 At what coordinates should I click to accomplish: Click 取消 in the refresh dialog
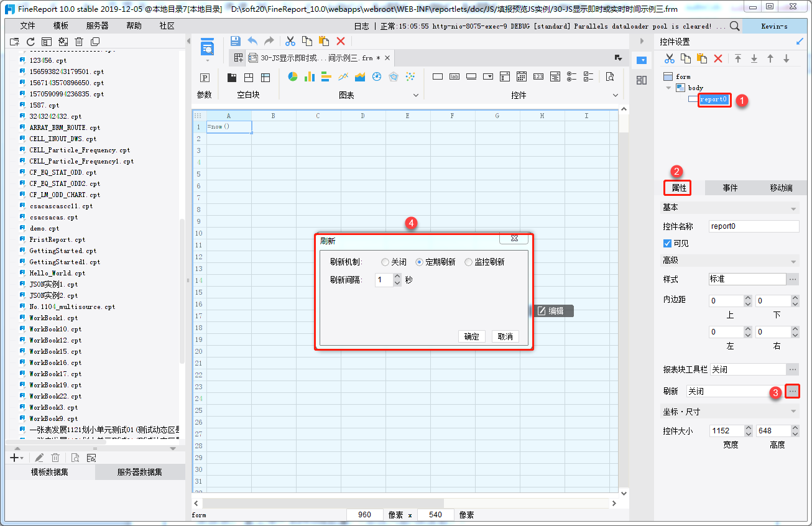click(x=505, y=336)
